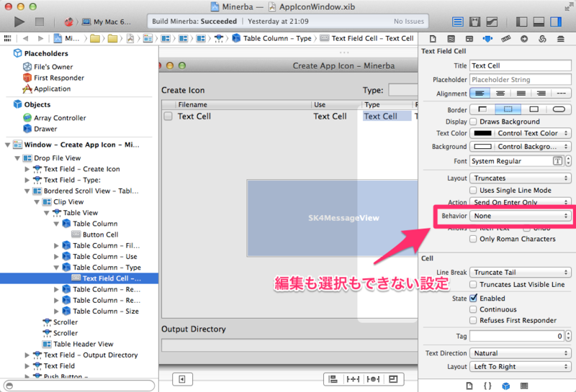576x392 pixels.
Task: Select left text alignment
Action: pos(480,94)
